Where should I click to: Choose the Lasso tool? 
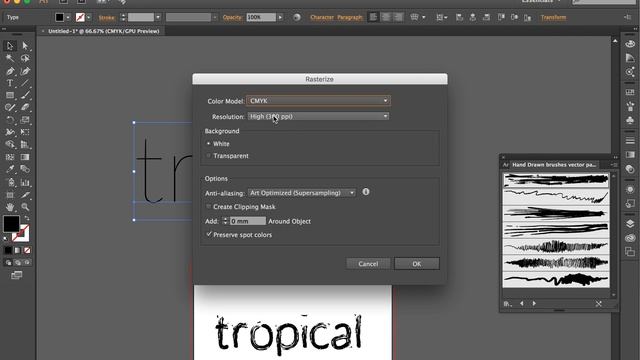25,58
